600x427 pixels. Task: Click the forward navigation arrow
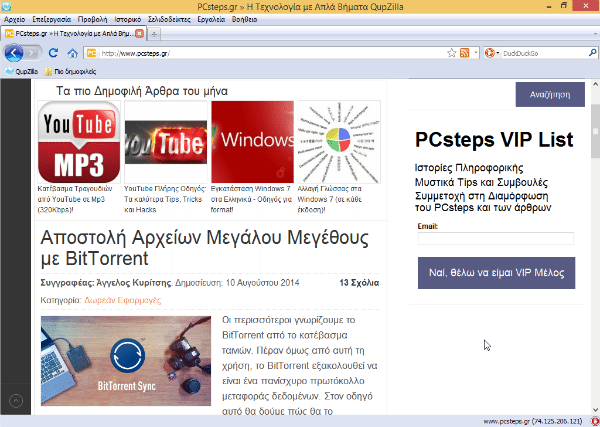33,53
